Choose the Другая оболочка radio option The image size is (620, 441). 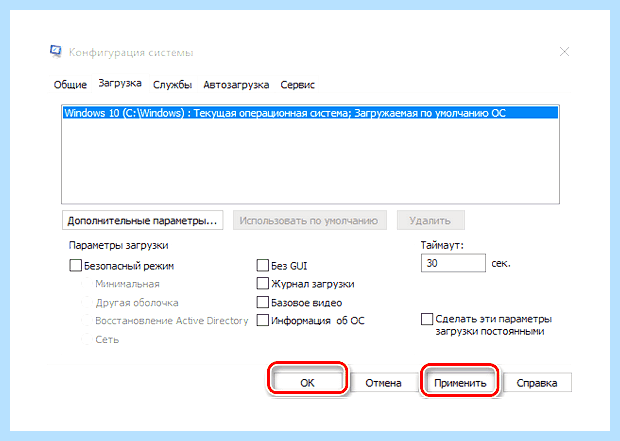pos(87,303)
